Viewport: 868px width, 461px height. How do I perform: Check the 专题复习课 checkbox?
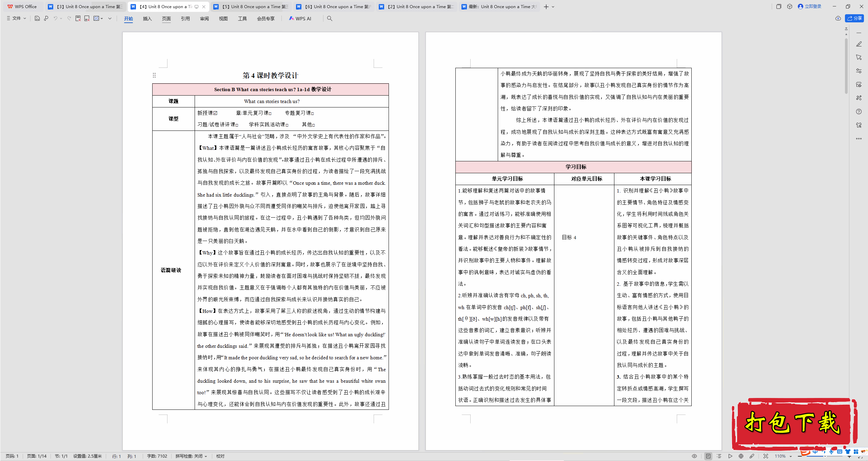click(312, 114)
